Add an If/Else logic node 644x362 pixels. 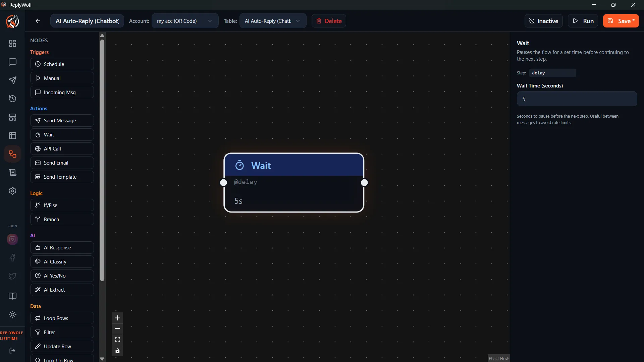[x=62, y=205]
